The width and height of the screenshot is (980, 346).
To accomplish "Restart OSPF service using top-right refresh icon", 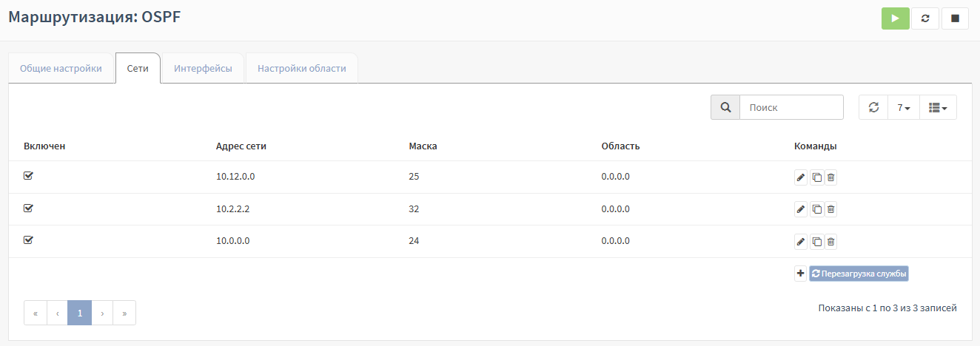I will tap(925, 18).
